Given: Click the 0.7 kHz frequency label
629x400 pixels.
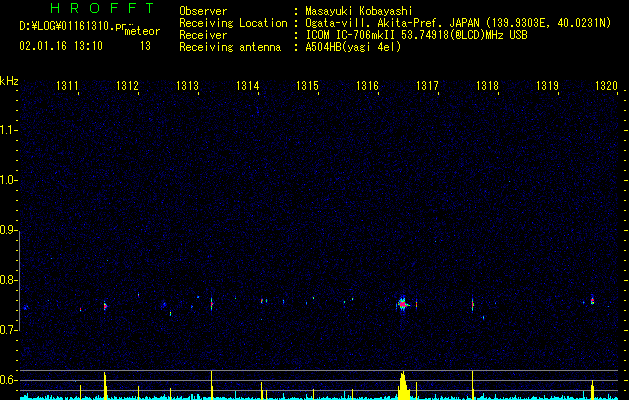Looking at the screenshot, I should point(8,330).
